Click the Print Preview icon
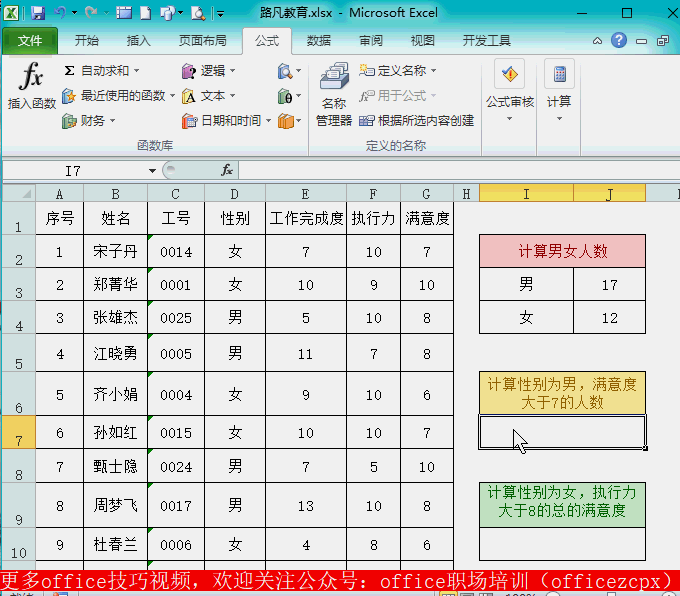680x596 pixels. 198,13
